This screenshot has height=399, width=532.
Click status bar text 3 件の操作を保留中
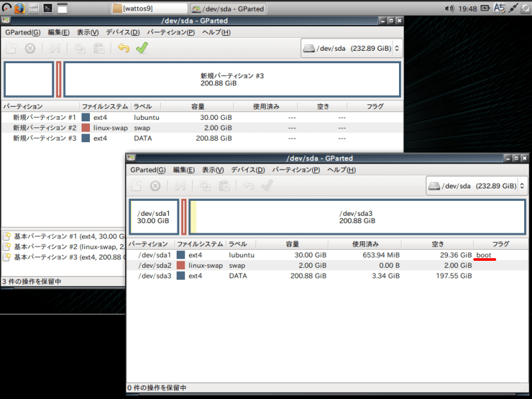tap(31, 282)
